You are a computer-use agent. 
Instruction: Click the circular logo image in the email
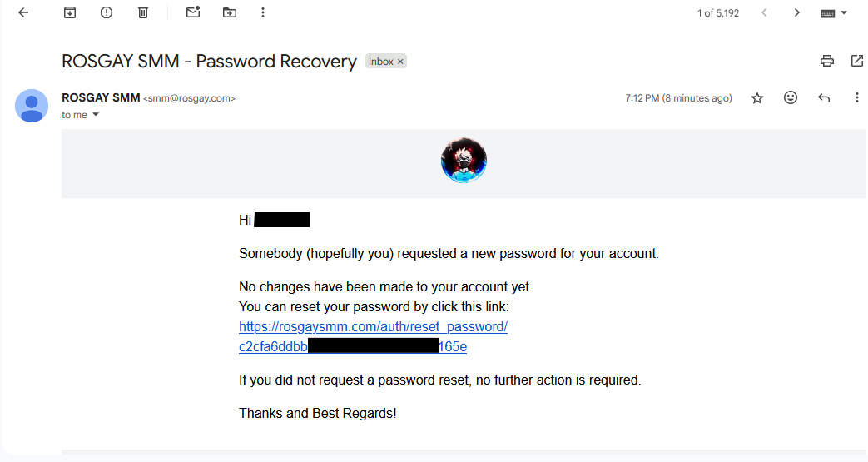pos(464,161)
